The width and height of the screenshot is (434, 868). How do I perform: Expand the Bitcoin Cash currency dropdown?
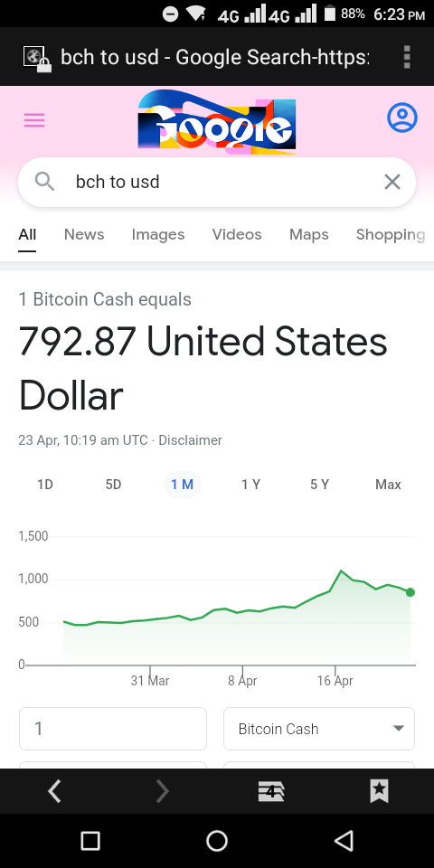319,729
